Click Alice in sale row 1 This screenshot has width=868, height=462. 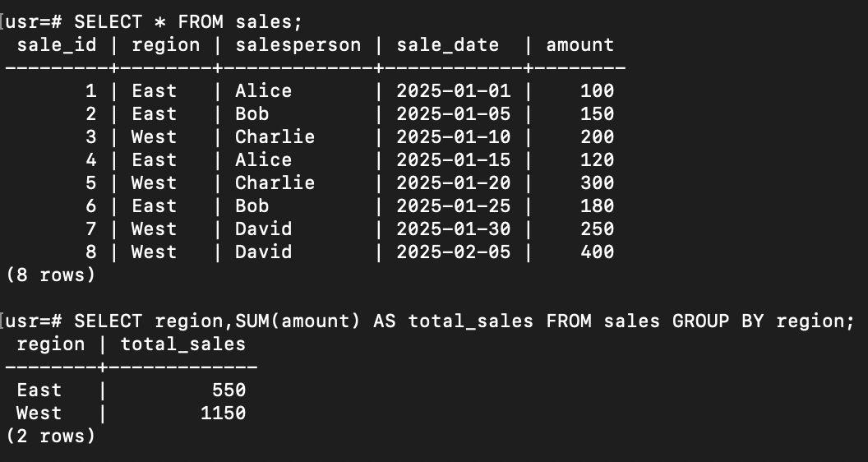point(263,91)
